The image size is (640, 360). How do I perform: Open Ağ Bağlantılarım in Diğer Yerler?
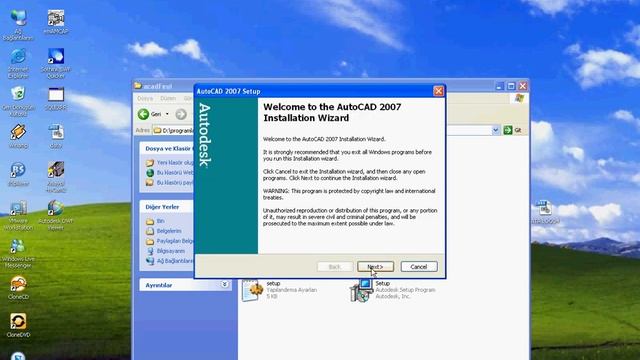[170, 261]
